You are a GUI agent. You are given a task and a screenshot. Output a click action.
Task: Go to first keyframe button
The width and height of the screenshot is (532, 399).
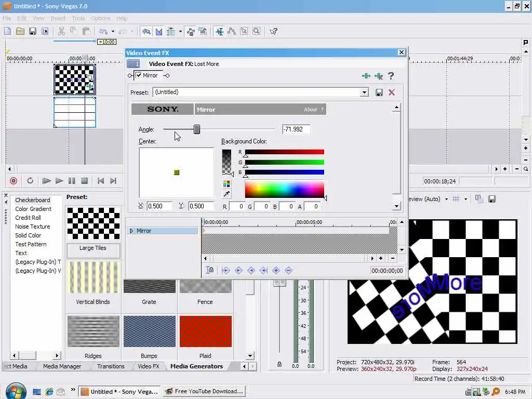[225, 270]
